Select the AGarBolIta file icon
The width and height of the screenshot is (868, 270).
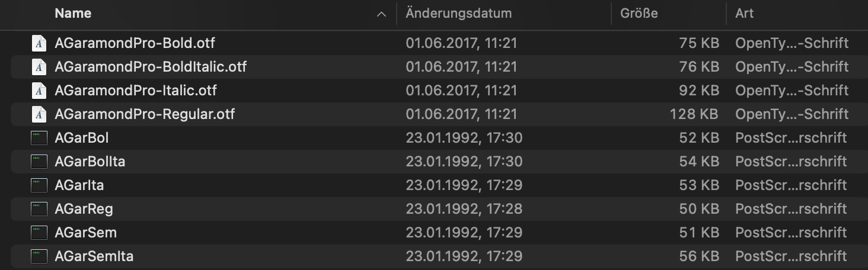39,162
